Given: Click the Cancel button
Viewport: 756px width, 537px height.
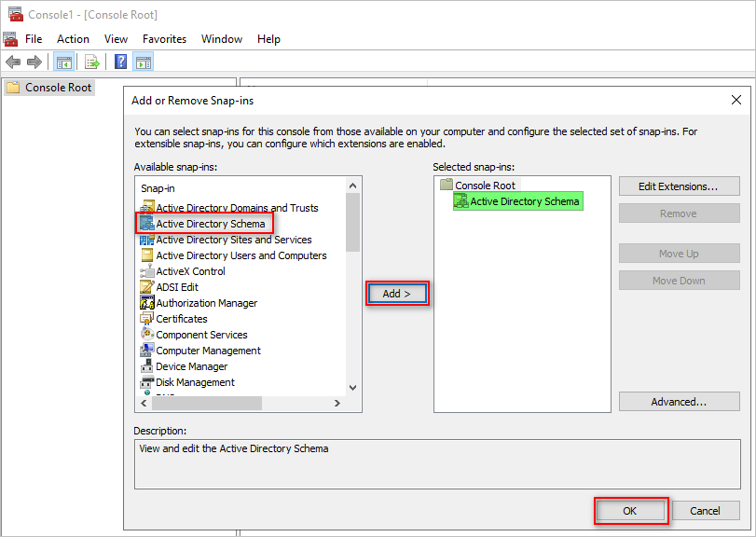Looking at the screenshot, I should pyautogui.click(x=705, y=511).
